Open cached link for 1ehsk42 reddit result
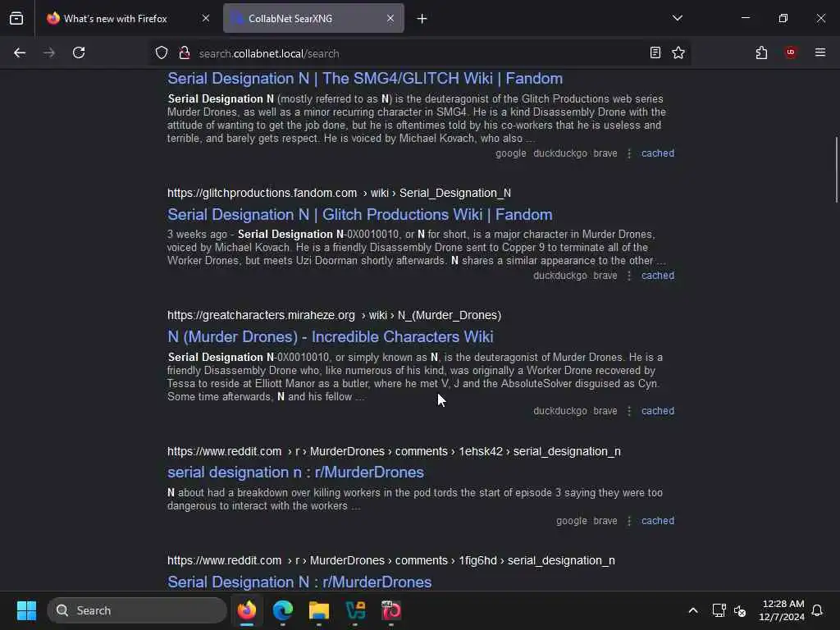Viewport: 840px width, 630px height. [x=657, y=521]
